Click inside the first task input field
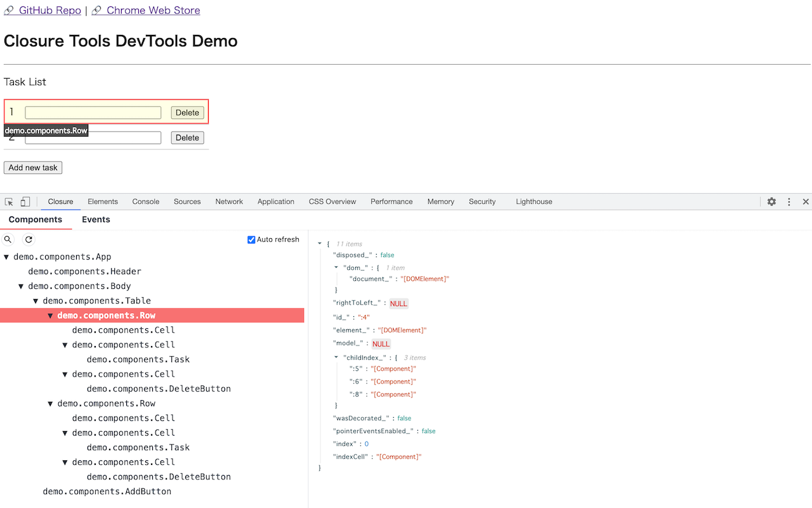812x508 pixels. (x=93, y=112)
